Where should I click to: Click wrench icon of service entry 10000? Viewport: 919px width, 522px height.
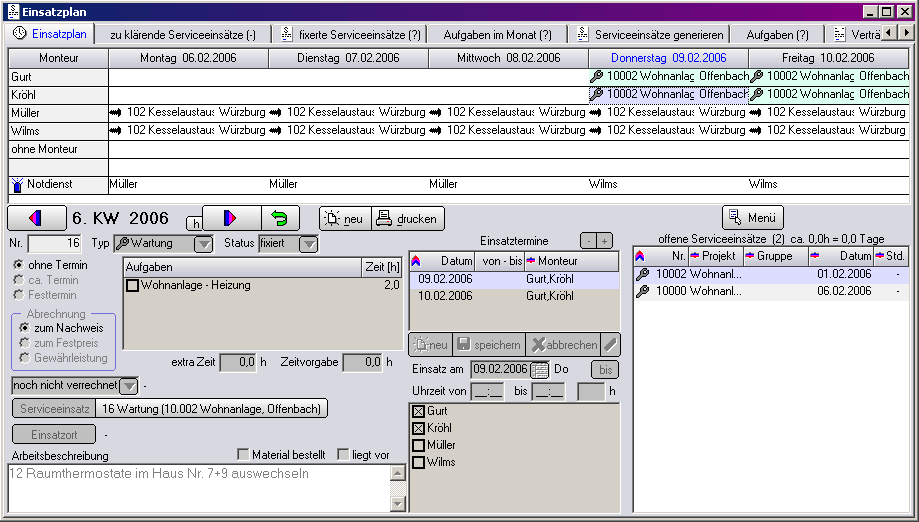pos(643,291)
